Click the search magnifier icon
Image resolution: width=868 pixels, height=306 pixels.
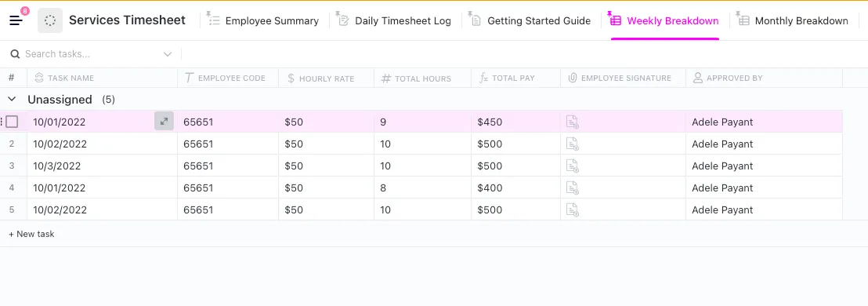pyautogui.click(x=15, y=54)
